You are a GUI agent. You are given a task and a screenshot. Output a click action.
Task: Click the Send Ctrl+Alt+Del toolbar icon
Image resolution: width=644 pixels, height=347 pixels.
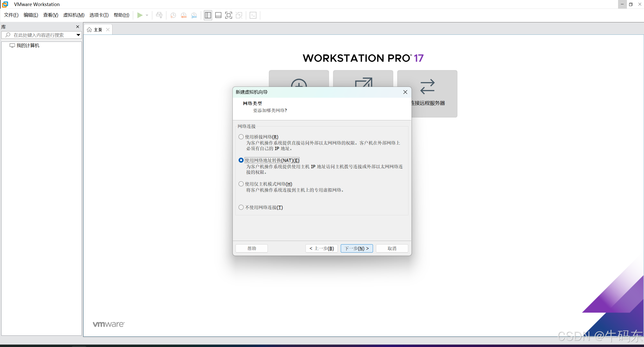[x=159, y=15]
